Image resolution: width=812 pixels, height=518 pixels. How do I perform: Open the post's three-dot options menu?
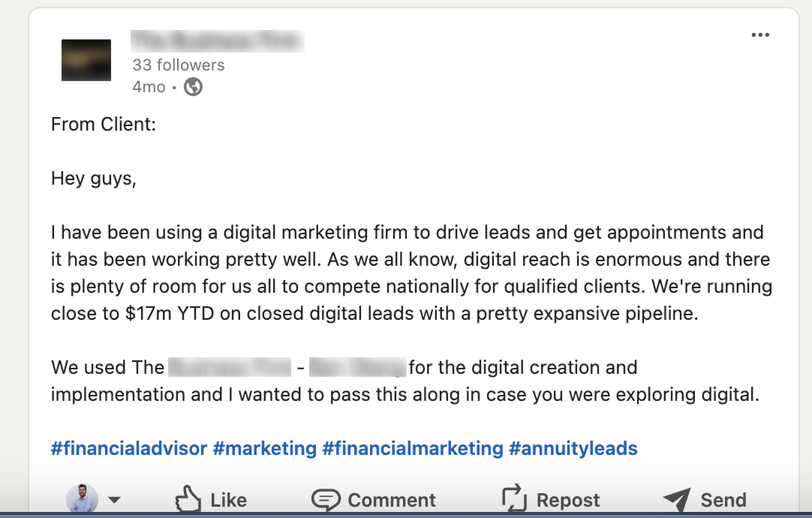point(760,35)
